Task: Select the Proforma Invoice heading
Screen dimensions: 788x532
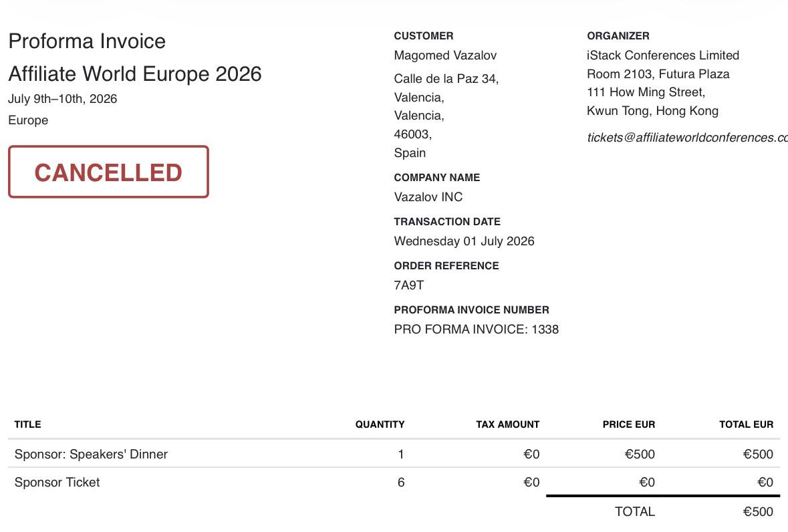Action: click(x=87, y=41)
